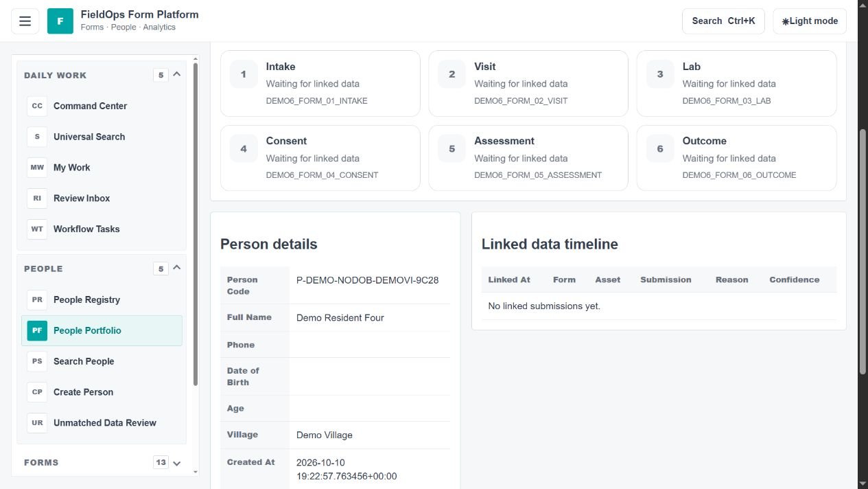Open the Visit form card

(x=528, y=83)
